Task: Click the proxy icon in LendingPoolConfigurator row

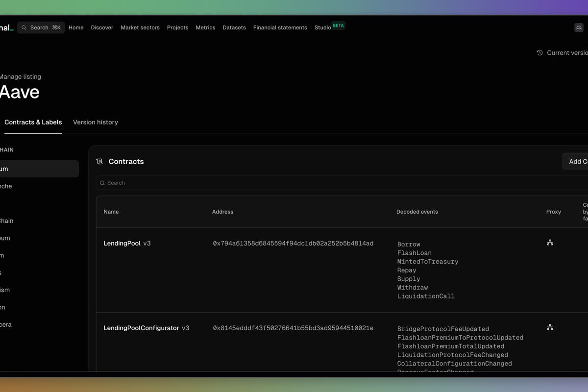Action: [550, 327]
